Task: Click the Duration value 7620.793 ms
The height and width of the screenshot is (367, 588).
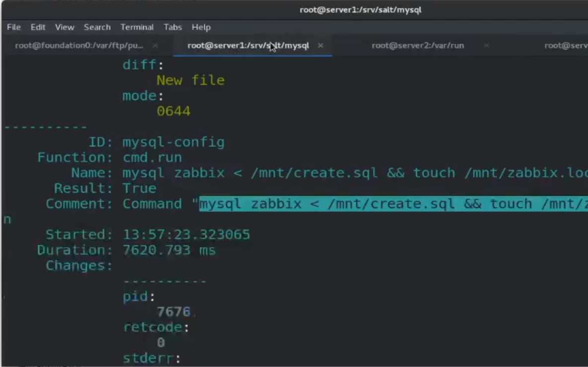Action: 169,250
